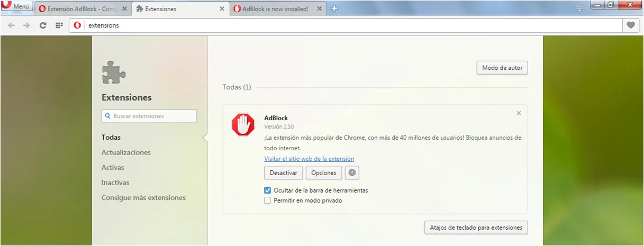Select Todas in the sidebar
Image resolution: width=644 pixels, height=246 pixels.
click(111, 137)
